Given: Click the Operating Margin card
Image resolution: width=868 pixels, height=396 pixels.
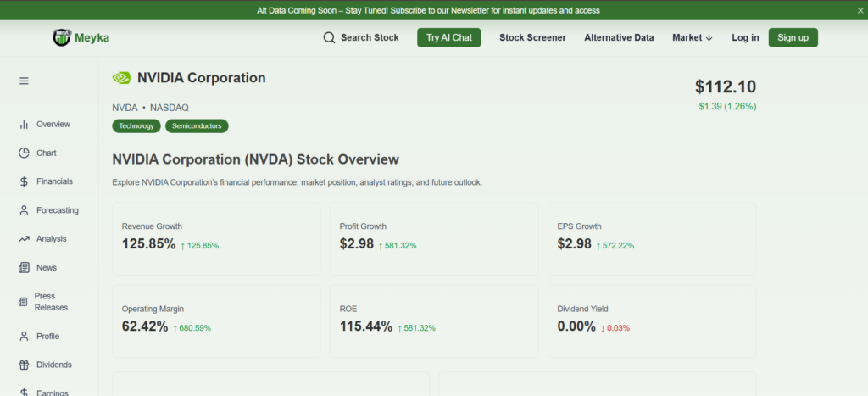Looking at the screenshot, I should (x=216, y=321).
